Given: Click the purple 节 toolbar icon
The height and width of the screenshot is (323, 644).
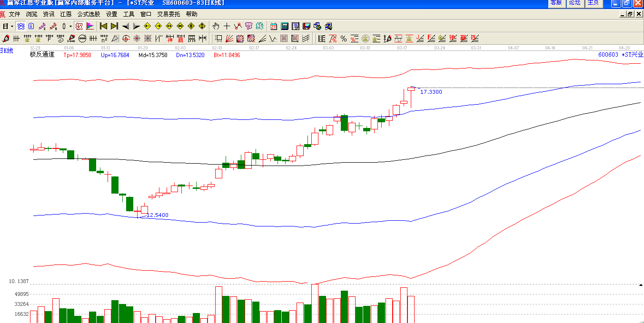Looking at the screenshot, I should [248, 26].
